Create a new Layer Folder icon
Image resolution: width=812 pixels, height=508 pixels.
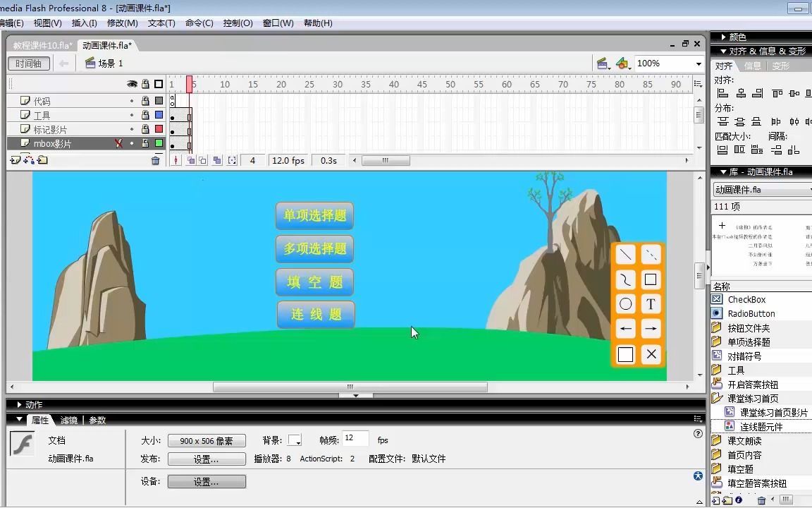point(41,160)
